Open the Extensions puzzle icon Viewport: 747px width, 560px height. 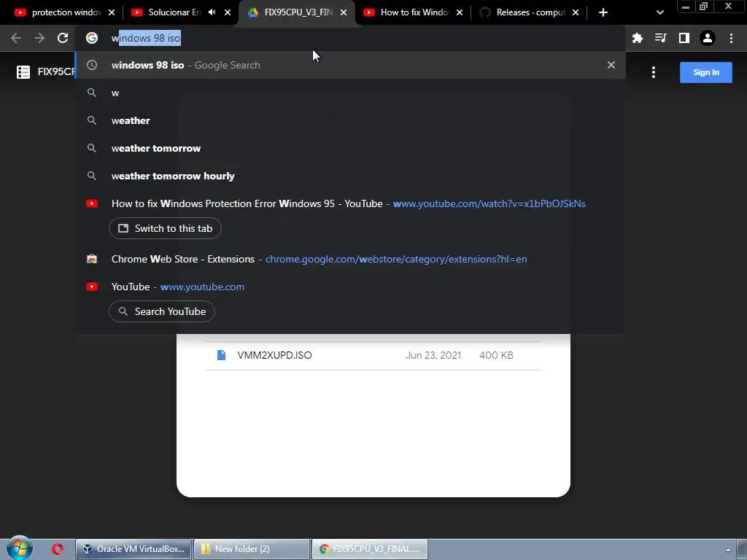(637, 38)
